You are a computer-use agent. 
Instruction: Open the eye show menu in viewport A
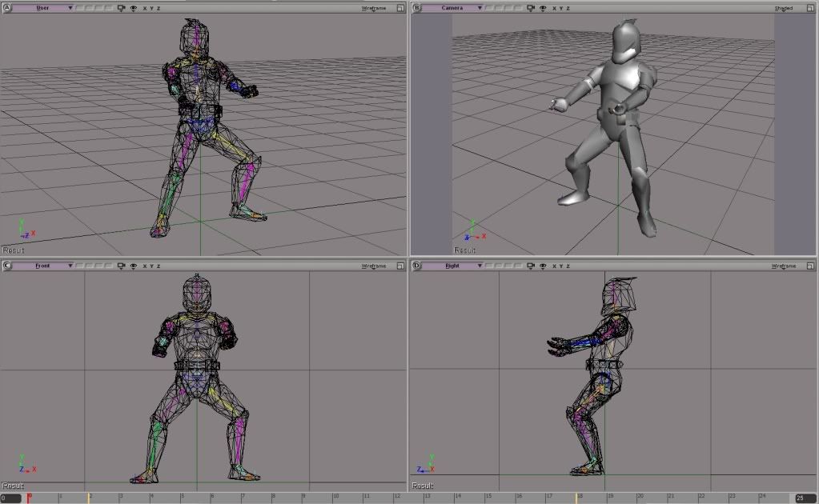(133, 8)
